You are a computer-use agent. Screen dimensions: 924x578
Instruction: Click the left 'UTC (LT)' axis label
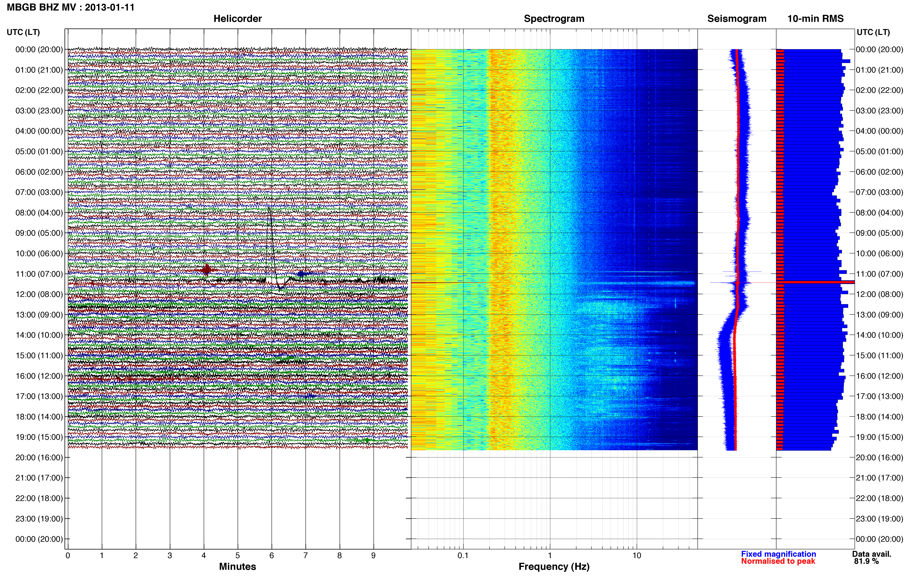coord(23,32)
